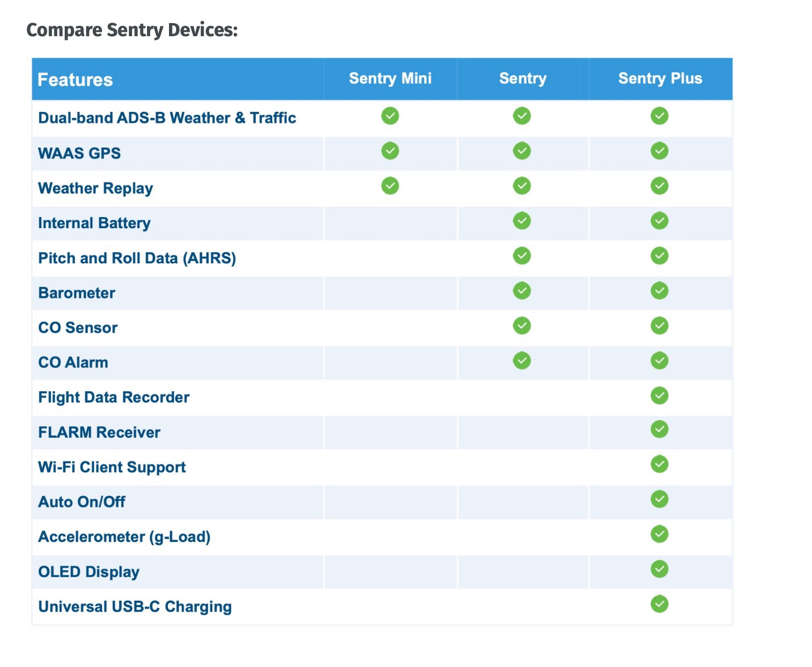
Task: Click Sentry's Pitch and Roll checkmark
Action: 522,256
